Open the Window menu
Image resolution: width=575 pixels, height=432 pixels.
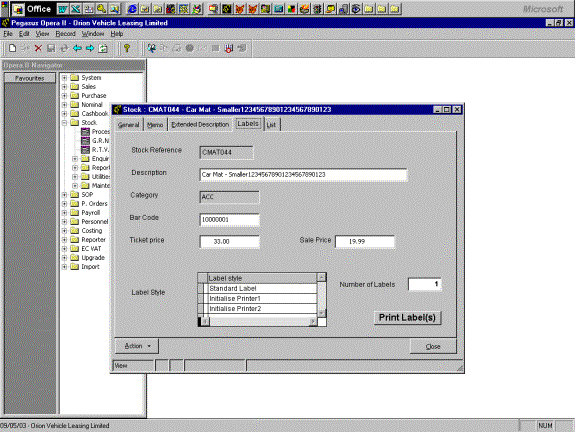93,34
